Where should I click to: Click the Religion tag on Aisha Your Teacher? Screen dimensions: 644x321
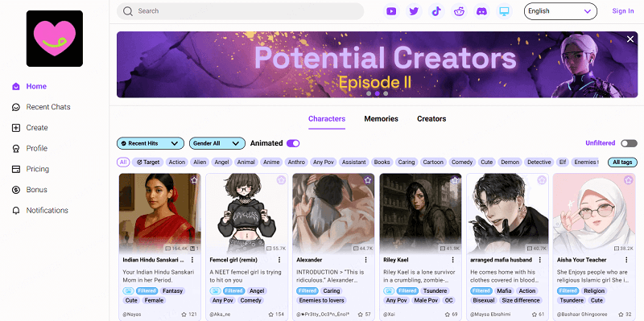tap(594, 290)
